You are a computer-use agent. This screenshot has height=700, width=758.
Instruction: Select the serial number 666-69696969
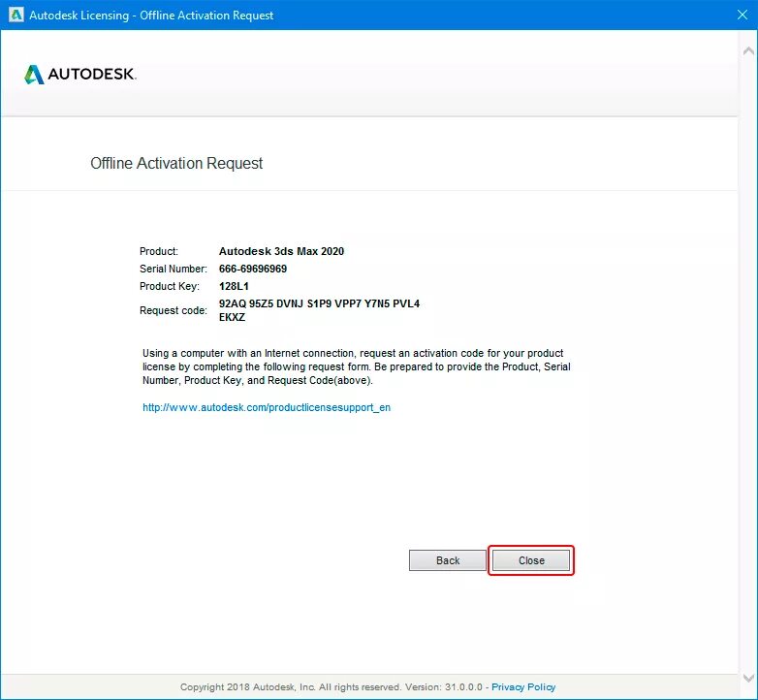click(x=253, y=269)
